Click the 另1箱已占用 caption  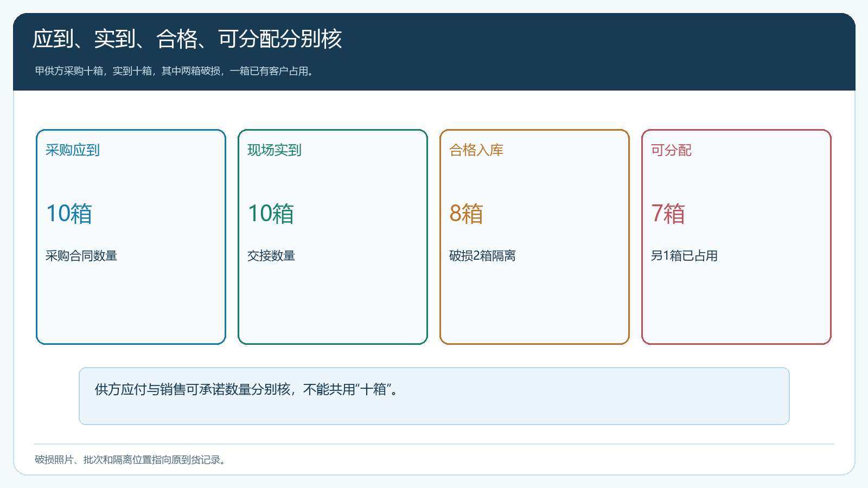pos(684,256)
